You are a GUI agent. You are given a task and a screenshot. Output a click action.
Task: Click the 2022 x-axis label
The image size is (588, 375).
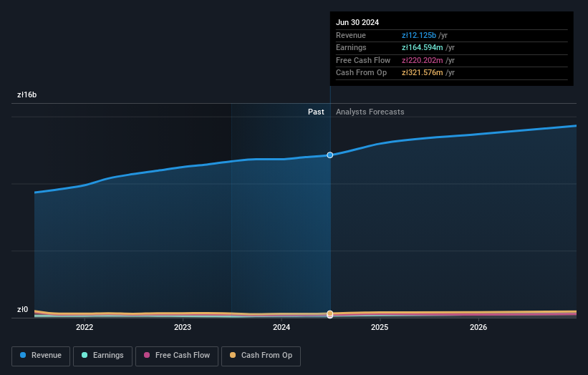(85, 327)
